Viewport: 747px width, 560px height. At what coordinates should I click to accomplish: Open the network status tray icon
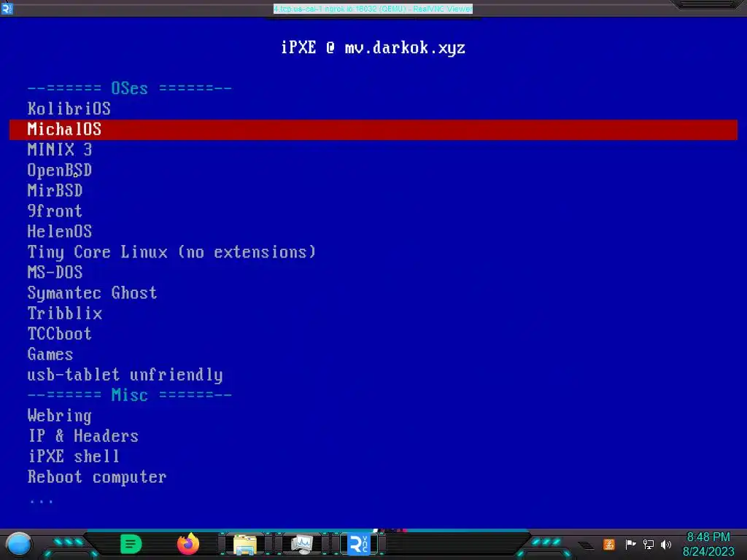pyautogui.click(x=649, y=544)
